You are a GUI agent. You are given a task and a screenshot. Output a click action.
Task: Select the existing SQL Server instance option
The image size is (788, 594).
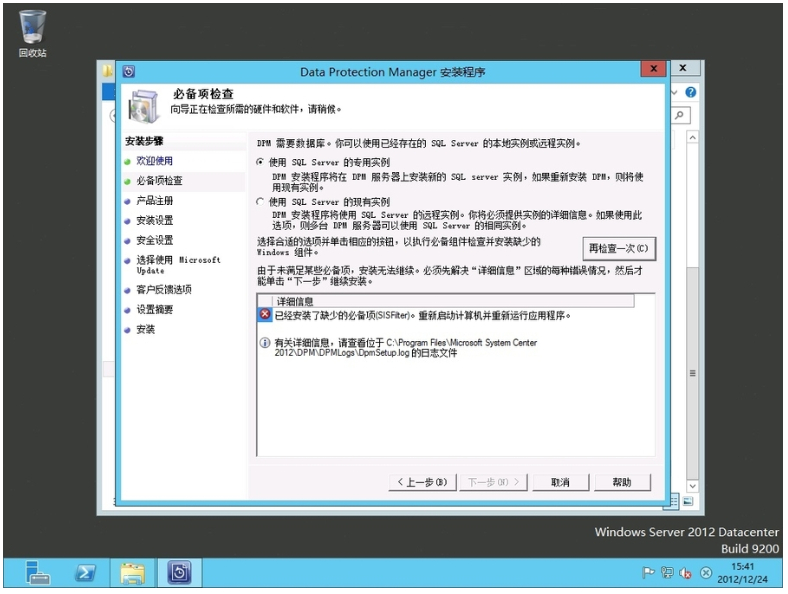[260, 202]
